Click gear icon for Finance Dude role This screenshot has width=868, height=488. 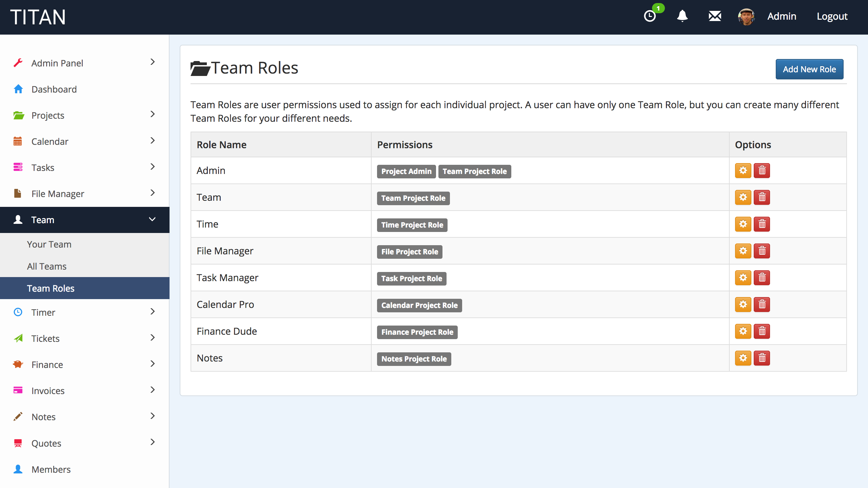coord(743,331)
